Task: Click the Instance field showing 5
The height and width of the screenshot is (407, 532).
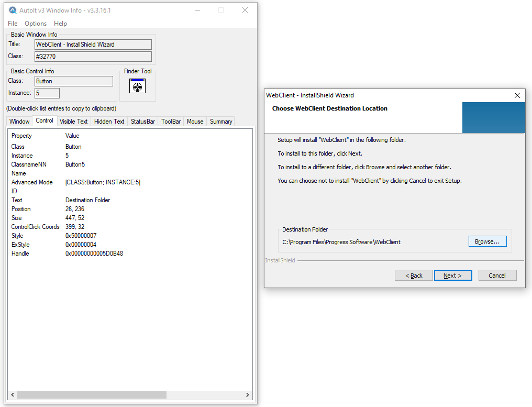Action: [x=47, y=93]
